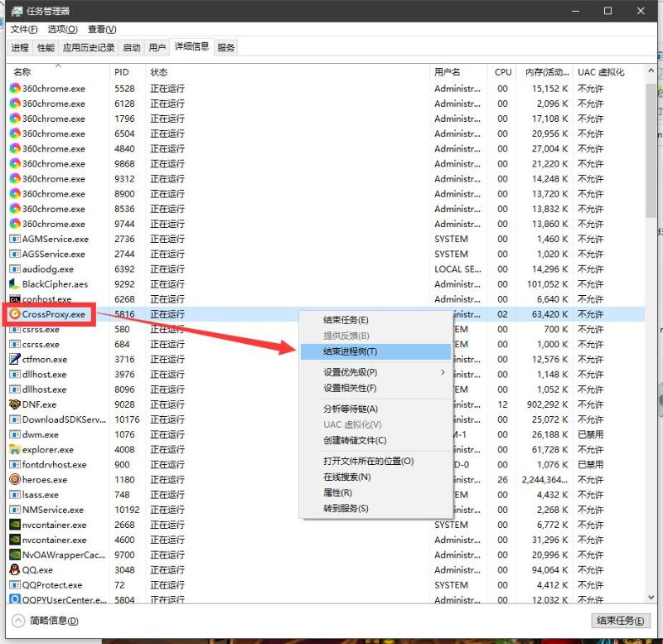663x644 pixels.
Task: Choose 打开文件所在的位置(O) menu entry
Action: click(x=375, y=462)
